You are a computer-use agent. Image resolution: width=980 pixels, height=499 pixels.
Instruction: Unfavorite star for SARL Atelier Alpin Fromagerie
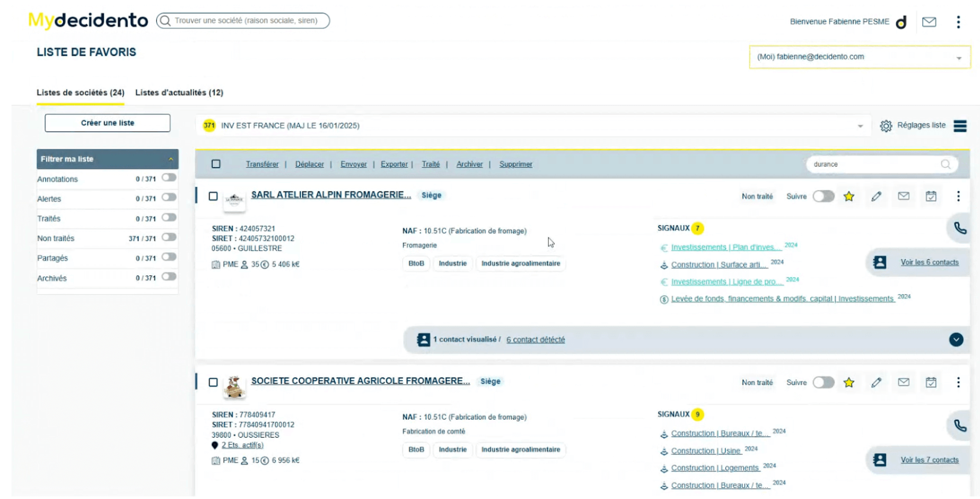point(849,197)
